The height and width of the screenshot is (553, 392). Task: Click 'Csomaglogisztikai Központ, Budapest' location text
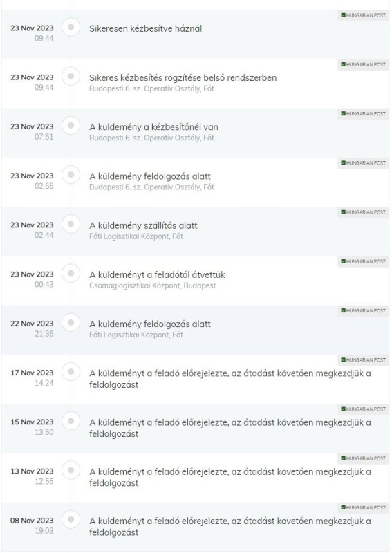click(x=152, y=285)
